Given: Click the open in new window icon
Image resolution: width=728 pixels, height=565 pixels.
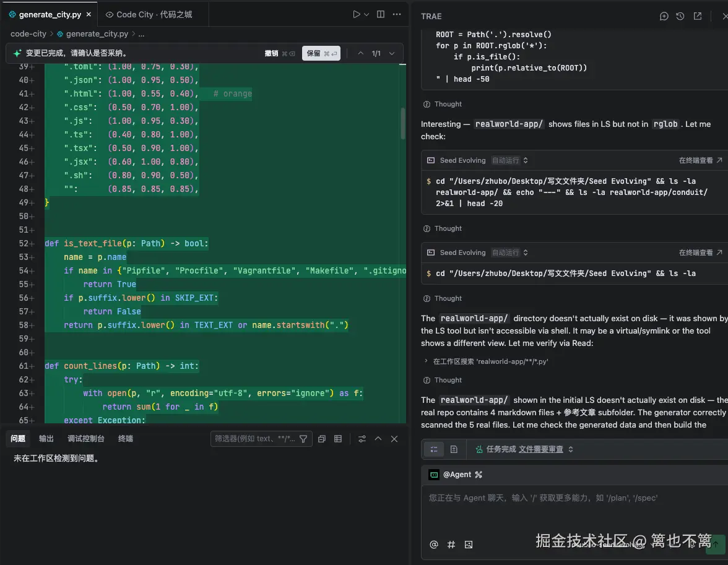Looking at the screenshot, I should pos(697,16).
